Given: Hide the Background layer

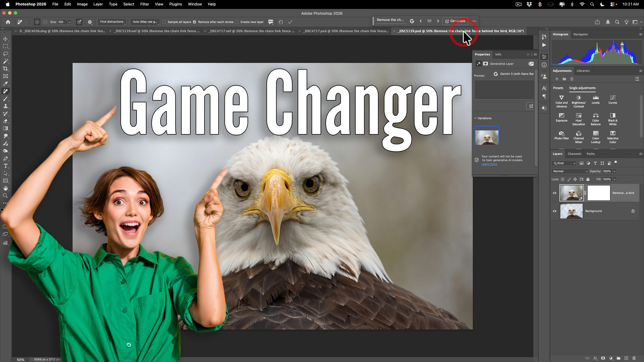Looking at the screenshot, I should coord(555,211).
